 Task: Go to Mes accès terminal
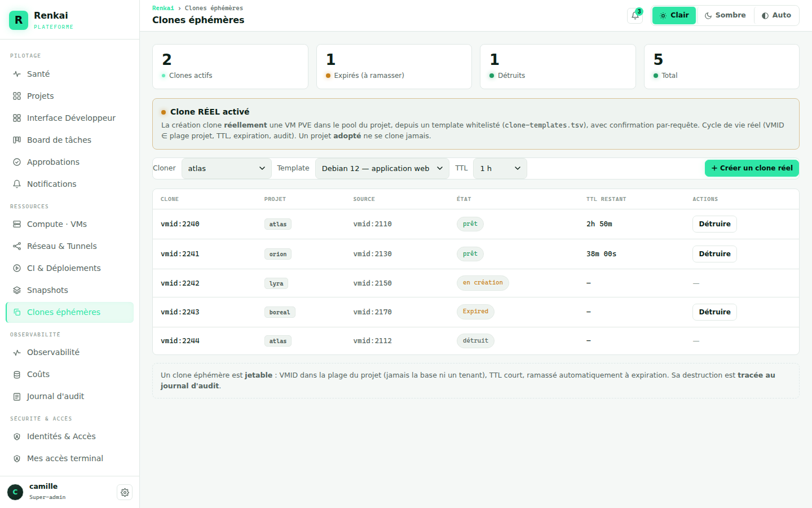(x=69, y=458)
